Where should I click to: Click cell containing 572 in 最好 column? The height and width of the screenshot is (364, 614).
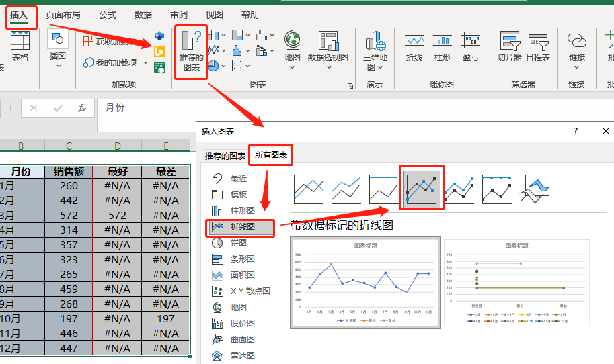(x=118, y=216)
